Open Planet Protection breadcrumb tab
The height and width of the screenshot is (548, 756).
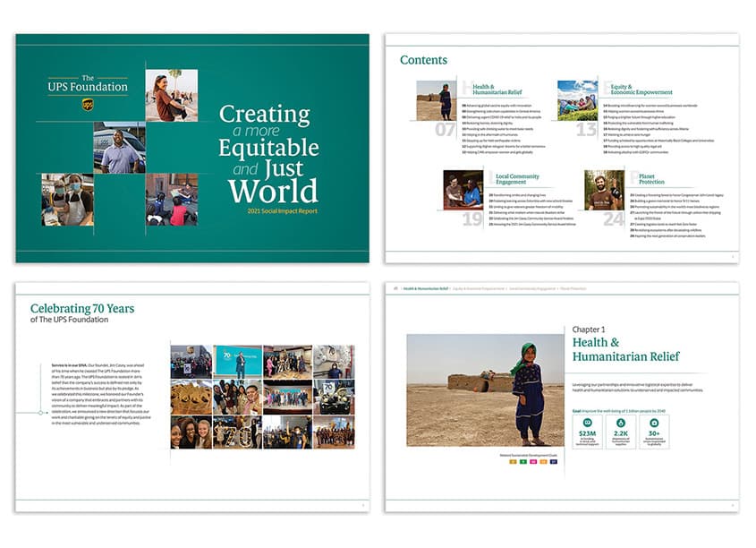pyautogui.click(x=573, y=288)
